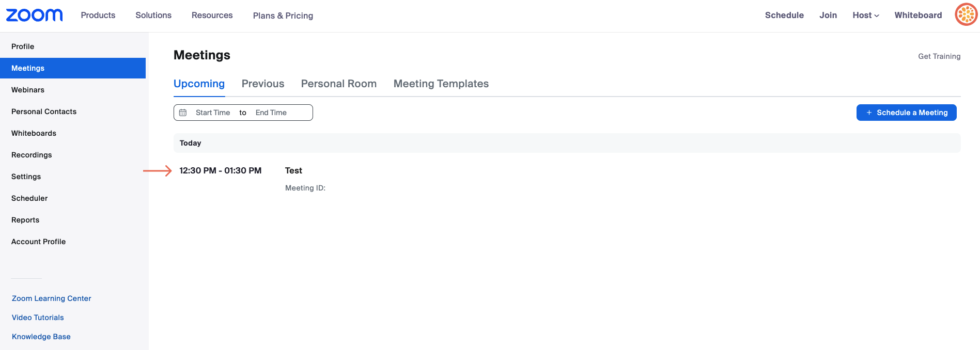Open the Solutions menu
The width and height of the screenshot is (980, 350).
(x=153, y=15)
